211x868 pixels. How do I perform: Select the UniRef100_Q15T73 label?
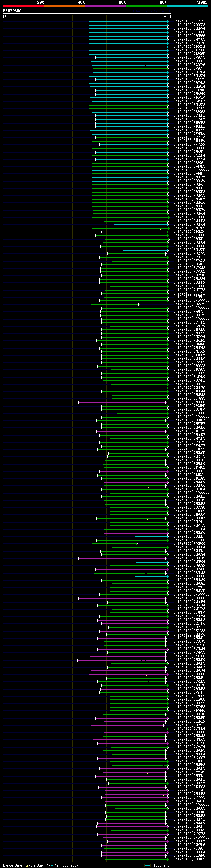point(189,290)
